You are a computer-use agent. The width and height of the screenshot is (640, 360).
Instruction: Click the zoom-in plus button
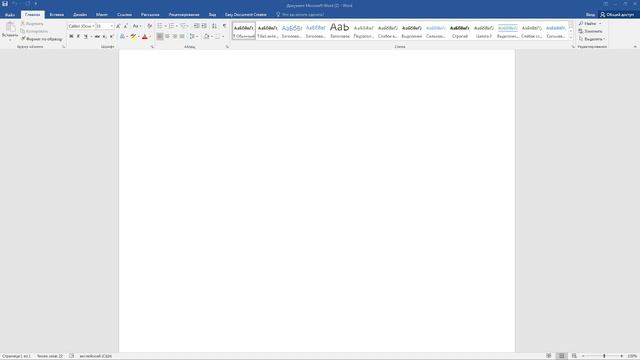point(622,356)
